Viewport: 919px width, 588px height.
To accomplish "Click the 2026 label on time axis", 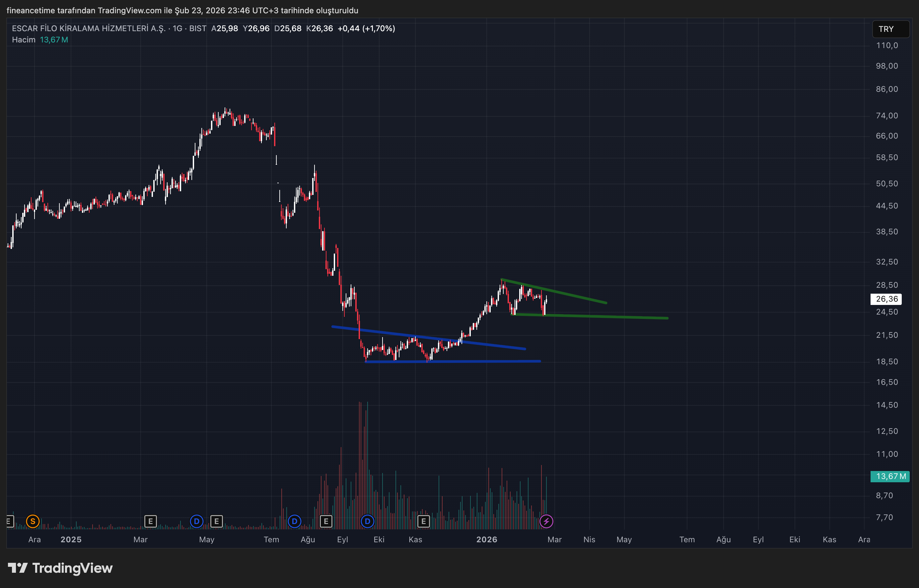I will click(486, 540).
